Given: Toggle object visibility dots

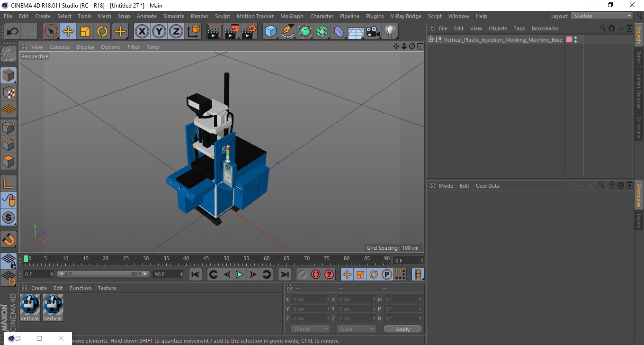Looking at the screenshot, I should [575, 40].
